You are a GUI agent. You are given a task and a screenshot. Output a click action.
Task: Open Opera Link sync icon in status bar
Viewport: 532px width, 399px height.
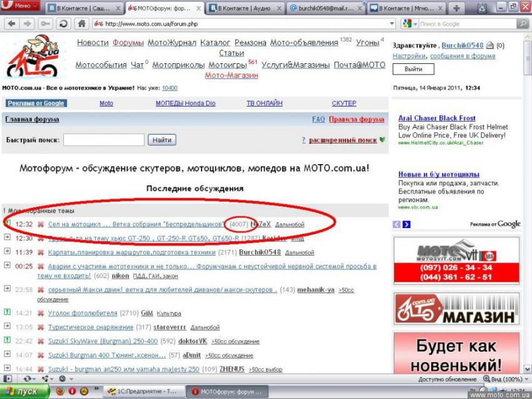27,378
